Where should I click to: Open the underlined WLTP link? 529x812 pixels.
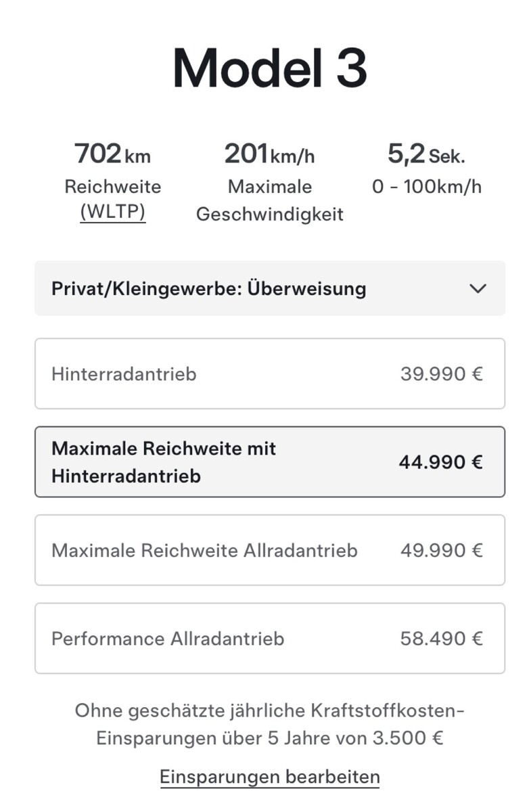[113, 212]
